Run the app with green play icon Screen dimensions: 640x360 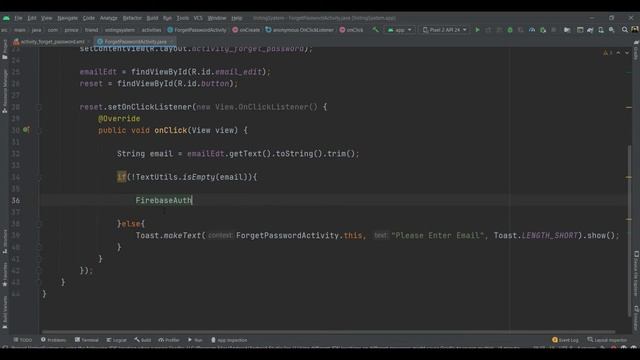click(477, 30)
